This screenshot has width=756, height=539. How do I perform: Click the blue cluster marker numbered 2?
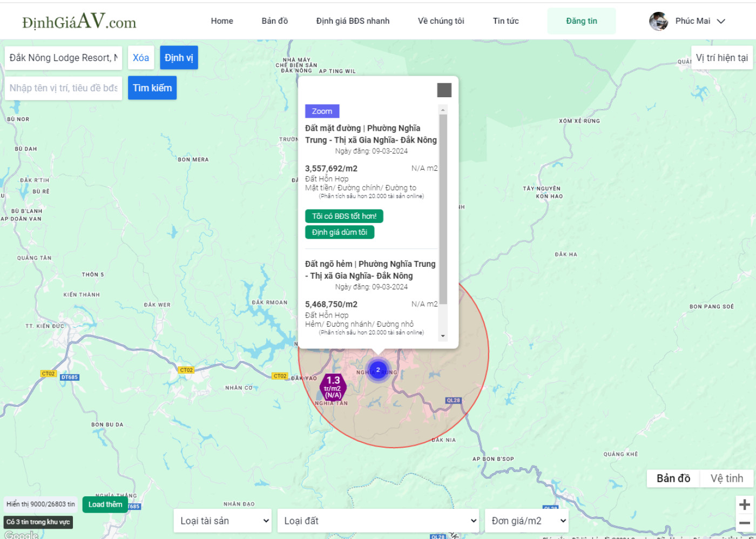point(378,370)
